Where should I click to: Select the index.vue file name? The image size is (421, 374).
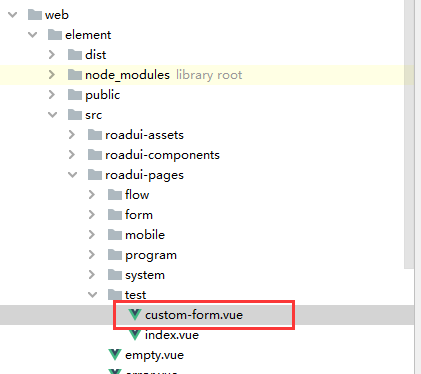[x=172, y=335]
